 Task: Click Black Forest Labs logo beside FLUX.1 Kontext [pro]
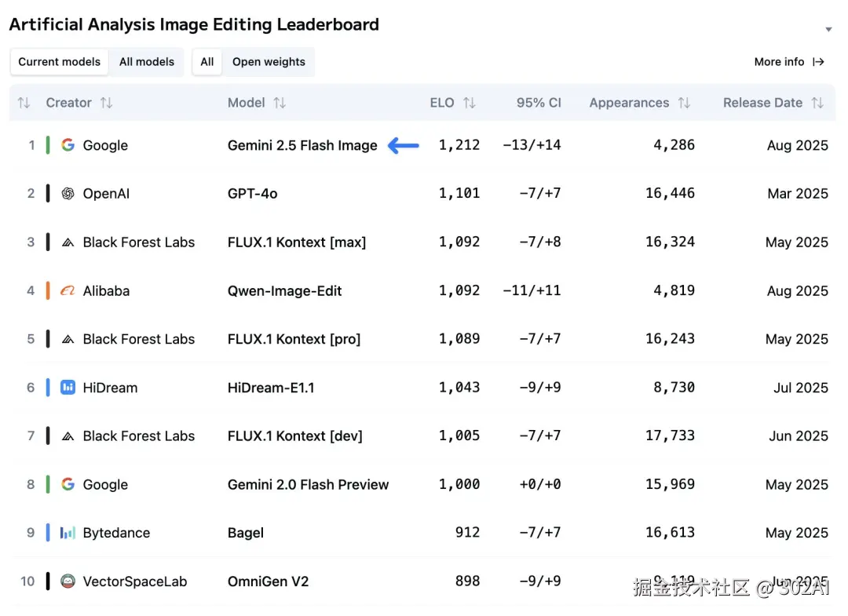[x=68, y=339]
